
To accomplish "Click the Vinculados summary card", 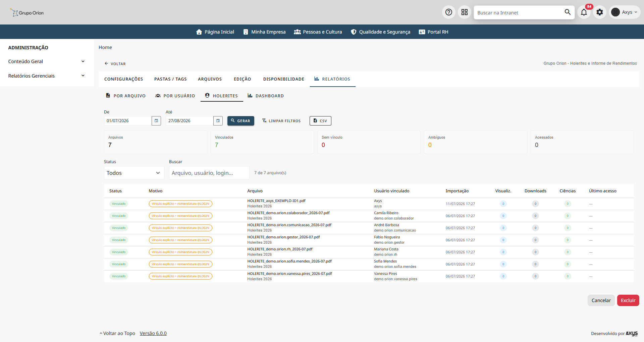I will click(262, 142).
